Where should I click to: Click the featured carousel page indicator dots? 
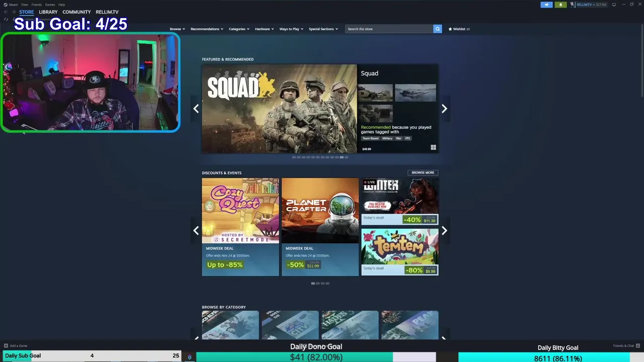coord(320,157)
